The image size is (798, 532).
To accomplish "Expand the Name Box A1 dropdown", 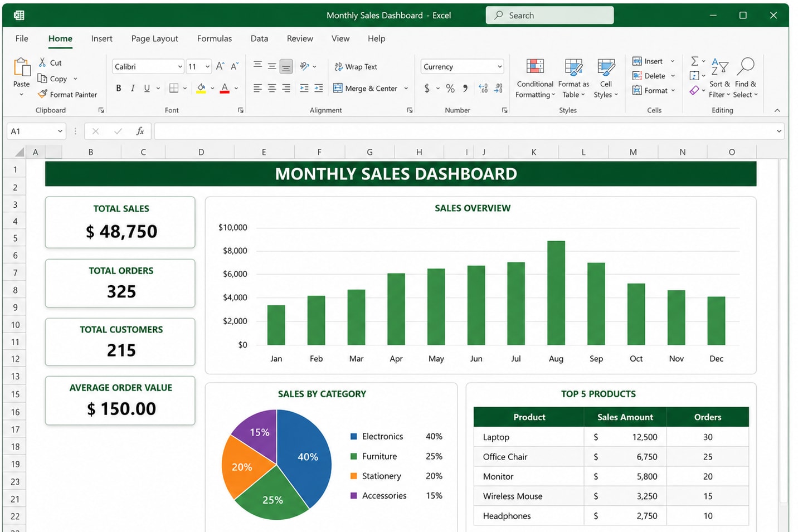I will (60, 131).
